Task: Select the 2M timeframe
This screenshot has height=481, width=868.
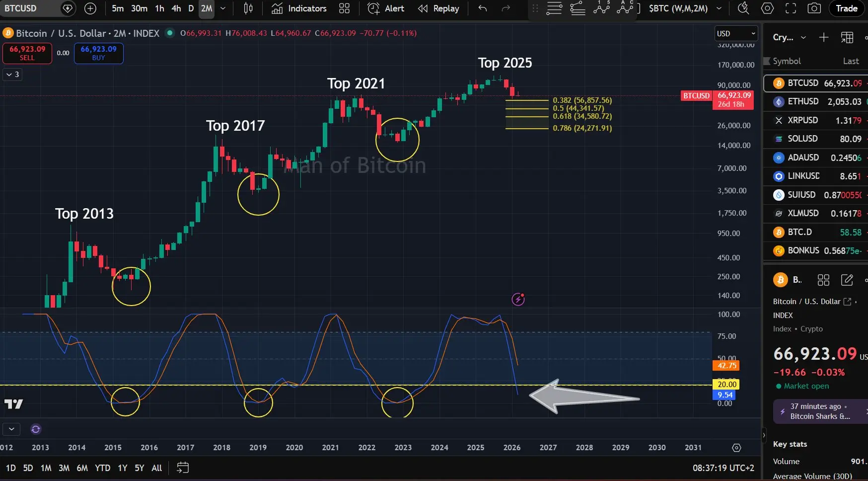Action: (x=207, y=8)
